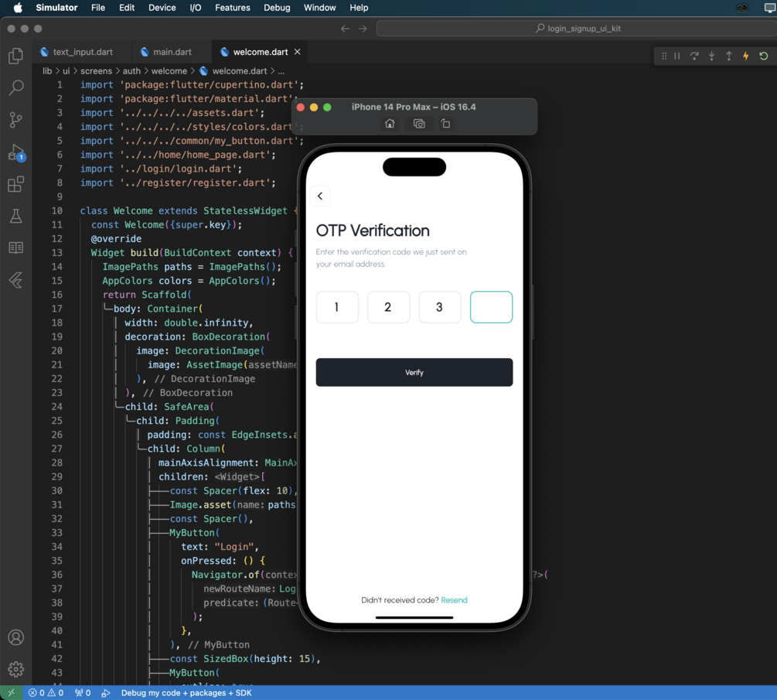Click the Creative Cloud menu bar icon

pos(742,8)
